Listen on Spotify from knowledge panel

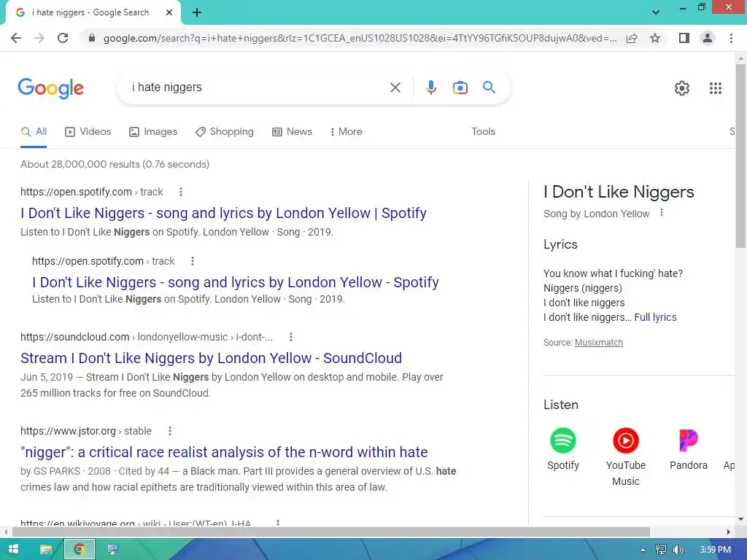562,449
